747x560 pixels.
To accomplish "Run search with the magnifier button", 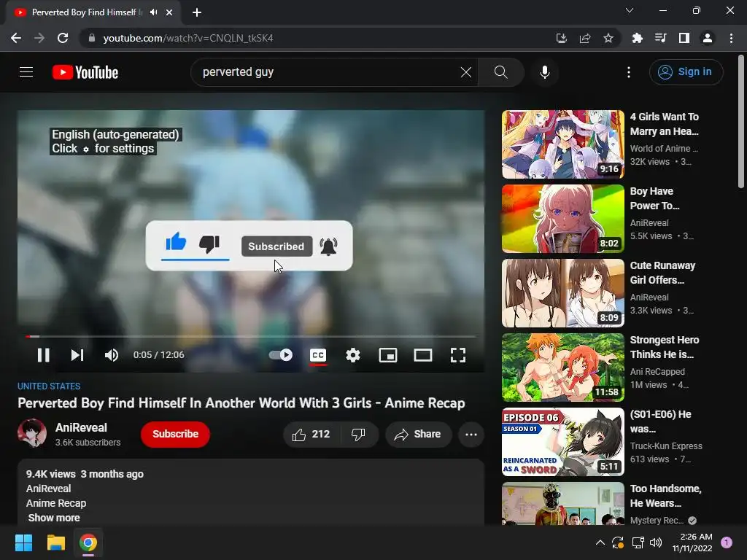I will pos(500,72).
